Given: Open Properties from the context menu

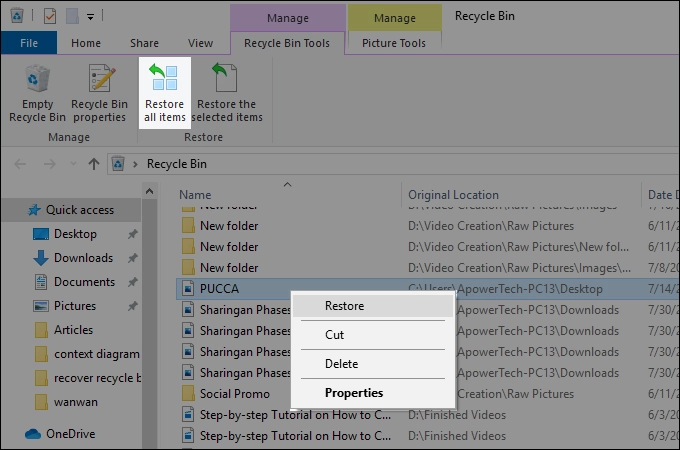Looking at the screenshot, I should point(353,393).
